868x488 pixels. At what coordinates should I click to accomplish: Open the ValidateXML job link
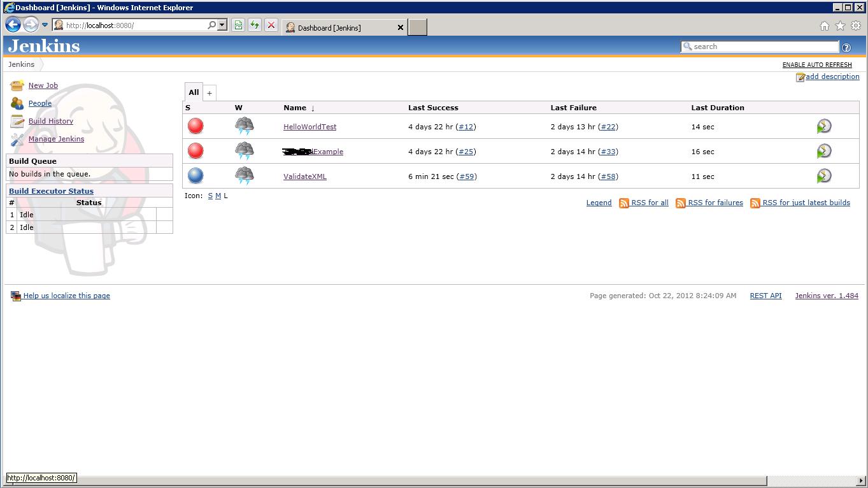pos(305,176)
